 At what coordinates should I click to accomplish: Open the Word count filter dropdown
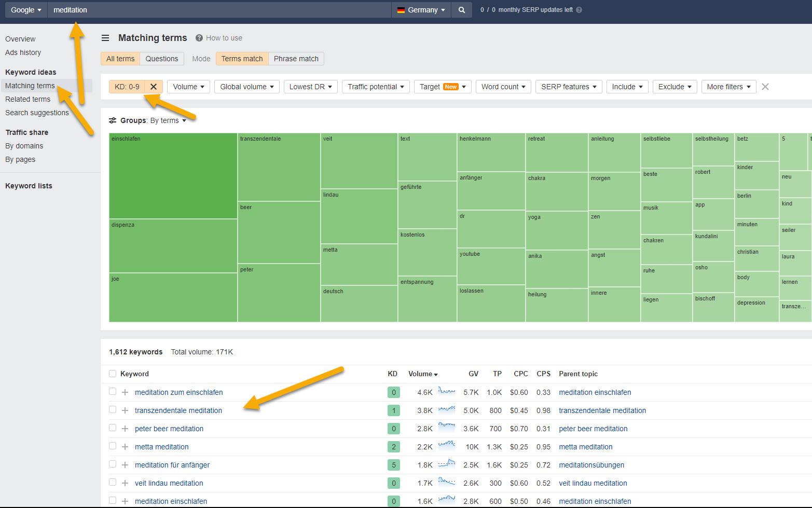point(503,87)
